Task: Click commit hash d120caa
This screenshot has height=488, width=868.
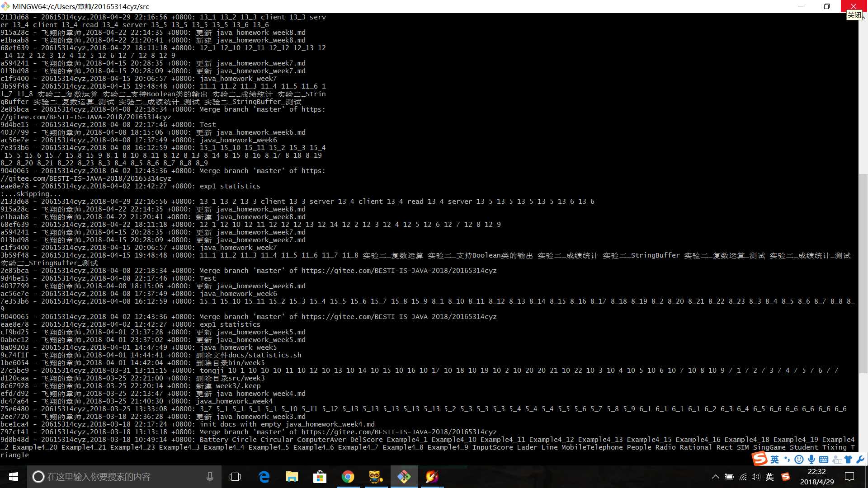Action: [14, 378]
